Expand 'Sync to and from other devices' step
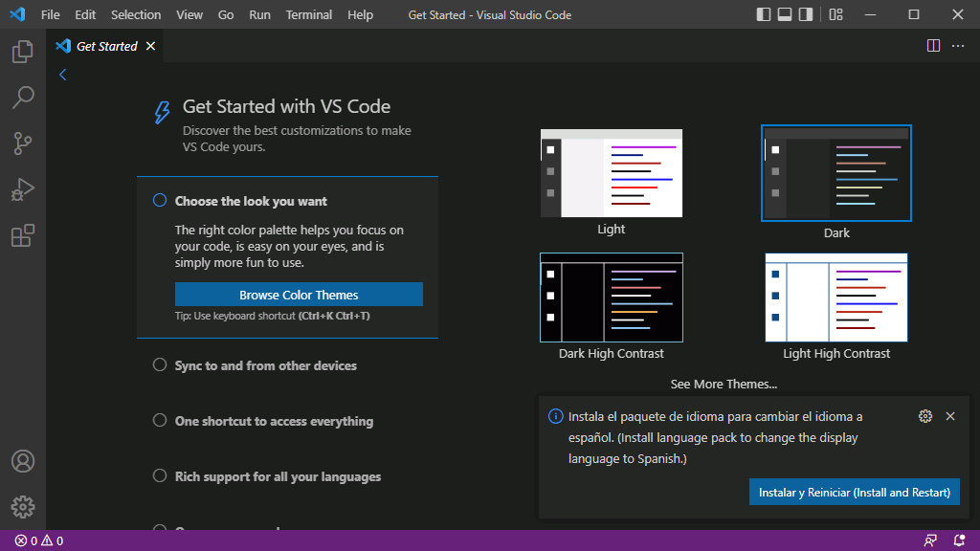Viewport: 980px width, 551px height. coord(266,366)
